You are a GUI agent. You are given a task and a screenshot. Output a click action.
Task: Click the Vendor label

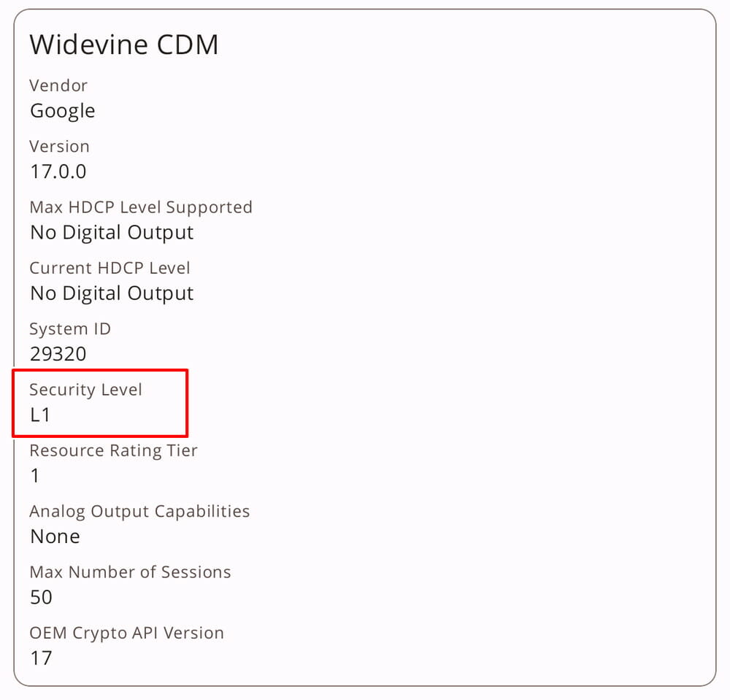pos(58,85)
